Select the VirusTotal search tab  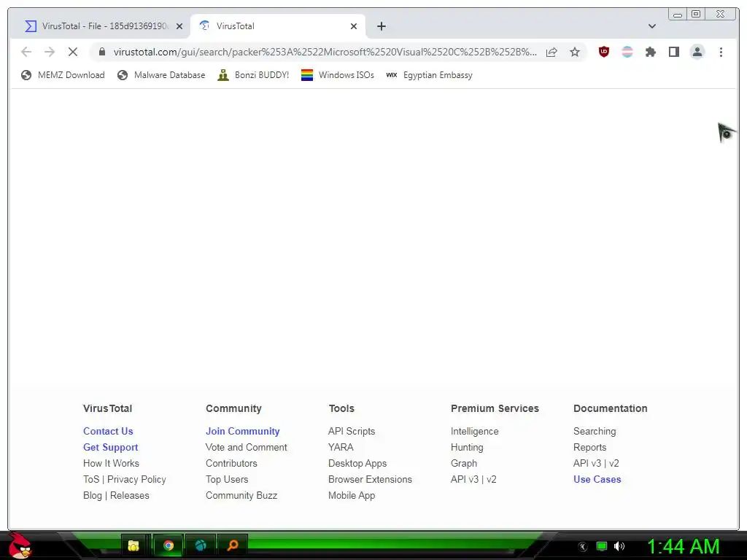pyautogui.click(x=278, y=26)
